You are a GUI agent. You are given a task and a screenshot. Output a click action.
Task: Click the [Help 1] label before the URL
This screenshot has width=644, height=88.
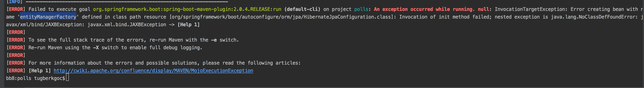tap(40, 71)
